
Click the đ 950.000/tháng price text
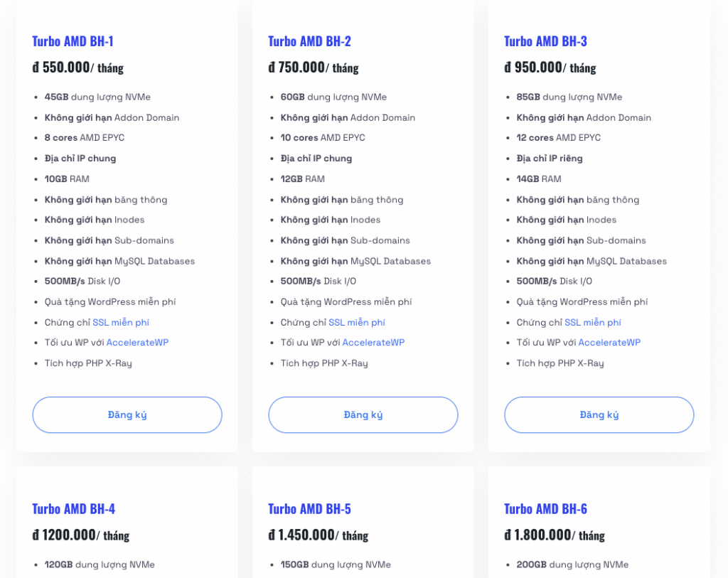(550, 68)
